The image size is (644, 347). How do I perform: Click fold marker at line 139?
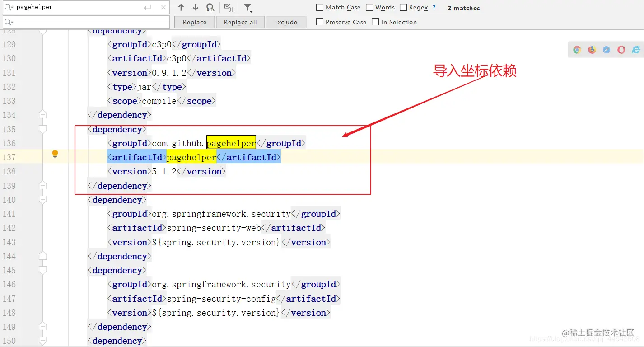point(43,185)
